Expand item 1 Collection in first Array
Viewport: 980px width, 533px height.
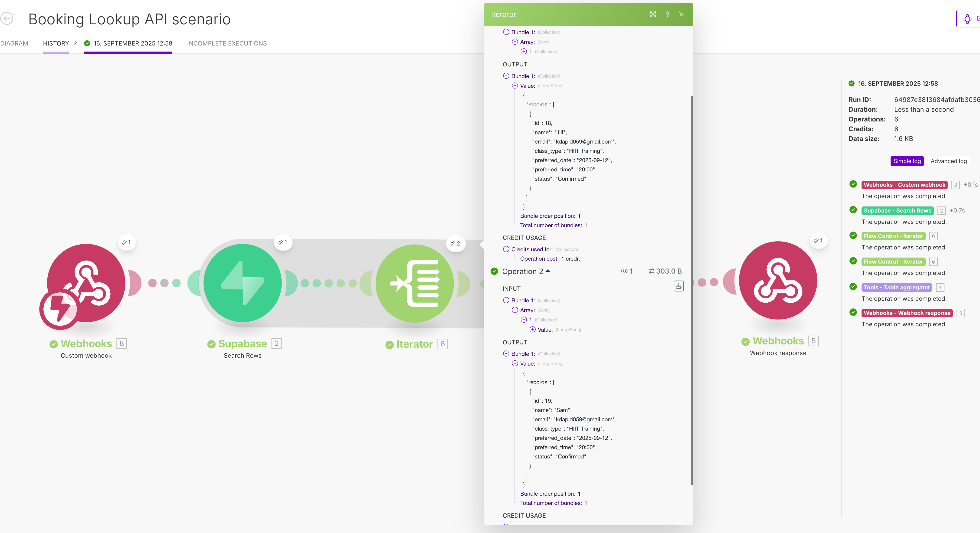pyautogui.click(x=524, y=51)
